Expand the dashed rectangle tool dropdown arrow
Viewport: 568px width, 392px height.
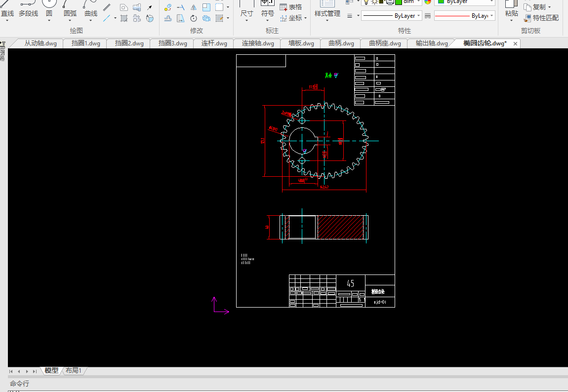(x=228, y=7)
